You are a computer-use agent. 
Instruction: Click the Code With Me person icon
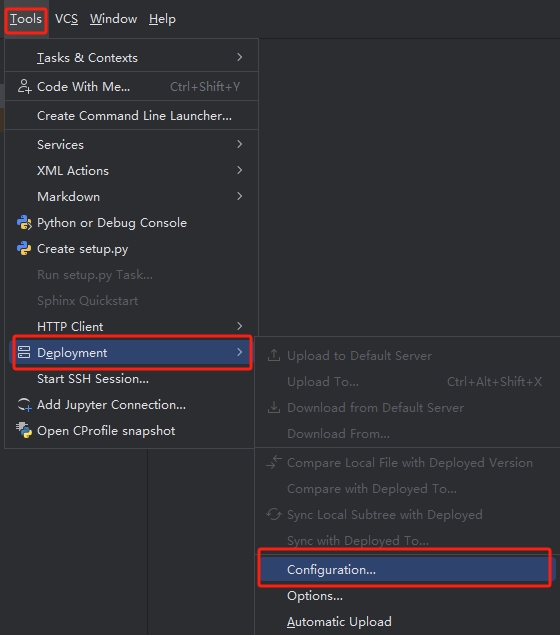24,87
